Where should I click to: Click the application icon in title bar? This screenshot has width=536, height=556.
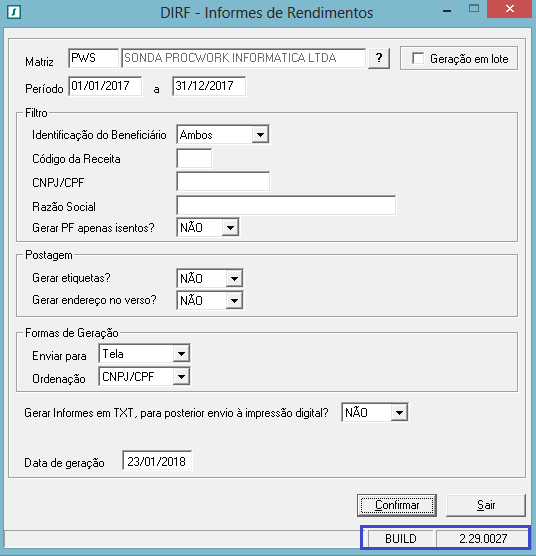(x=14, y=12)
